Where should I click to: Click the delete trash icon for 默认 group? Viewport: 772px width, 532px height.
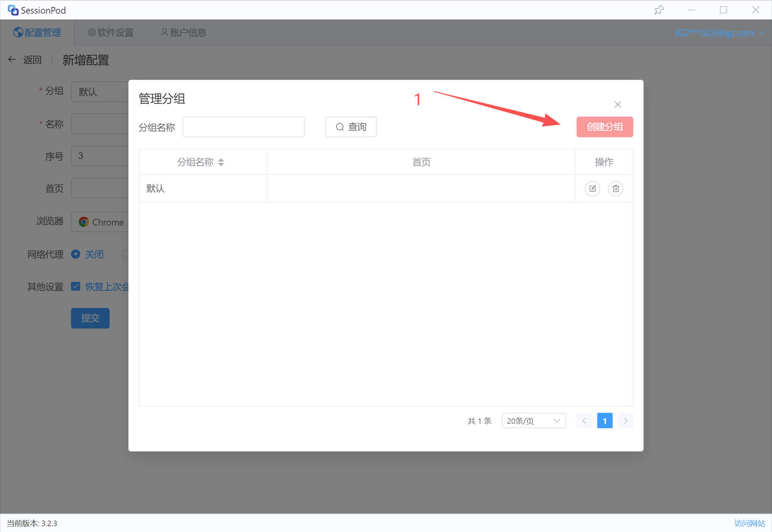click(x=615, y=189)
